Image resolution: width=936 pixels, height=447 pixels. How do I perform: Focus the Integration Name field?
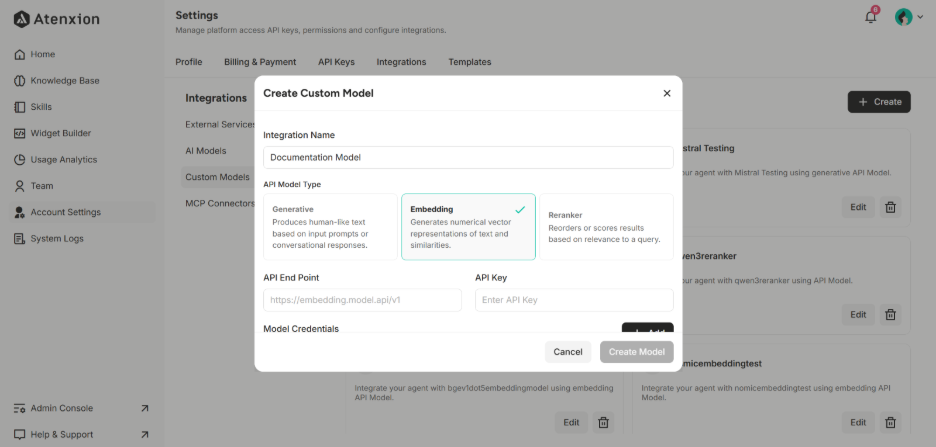[469, 158]
